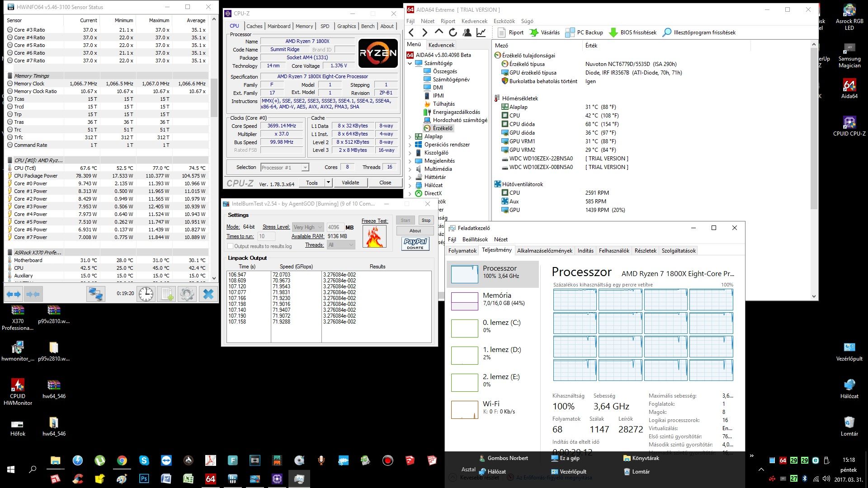Click HWiNFO expand columns arrows icon
Image resolution: width=868 pixels, height=488 pixels.
pyautogui.click(x=14, y=294)
